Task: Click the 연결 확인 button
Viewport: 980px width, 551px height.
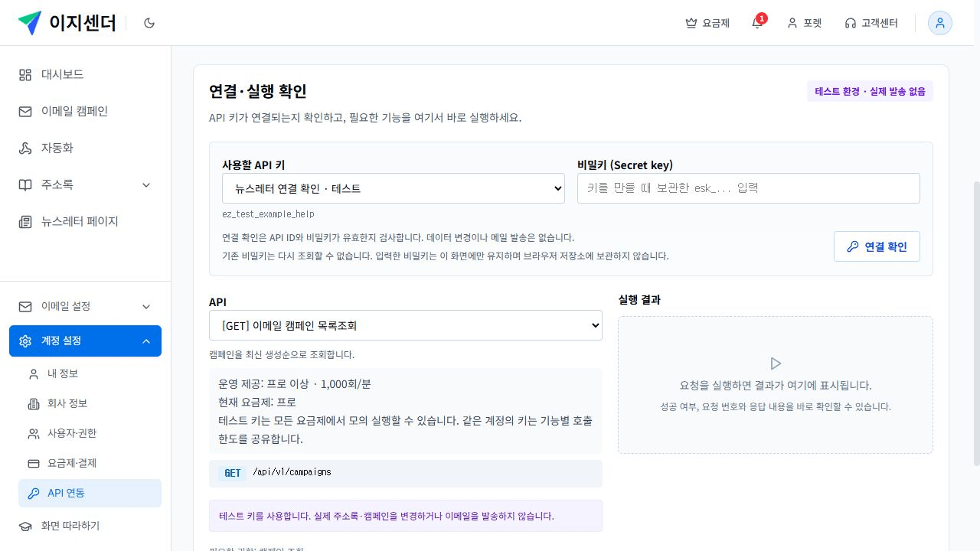Action: click(x=877, y=246)
